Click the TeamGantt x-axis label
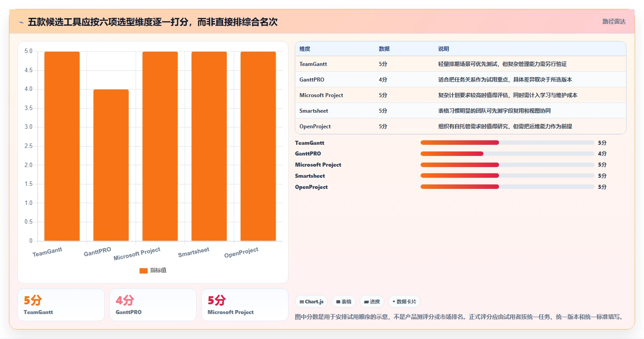 click(47, 252)
